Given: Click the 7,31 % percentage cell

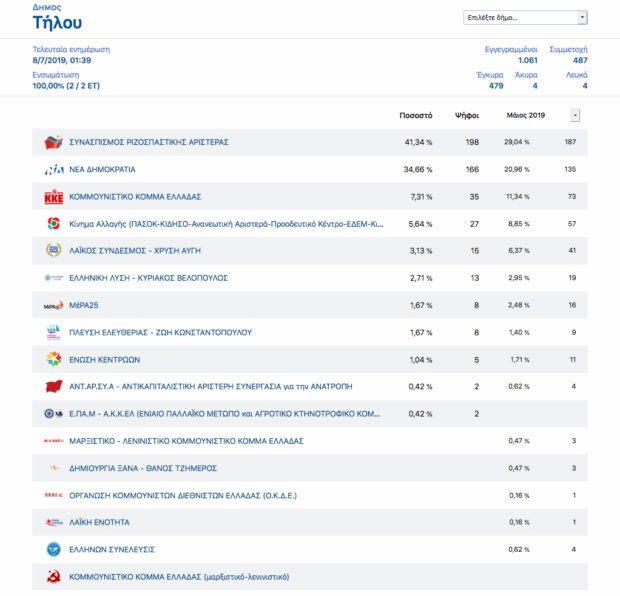Looking at the screenshot, I should click(x=421, y=197).
